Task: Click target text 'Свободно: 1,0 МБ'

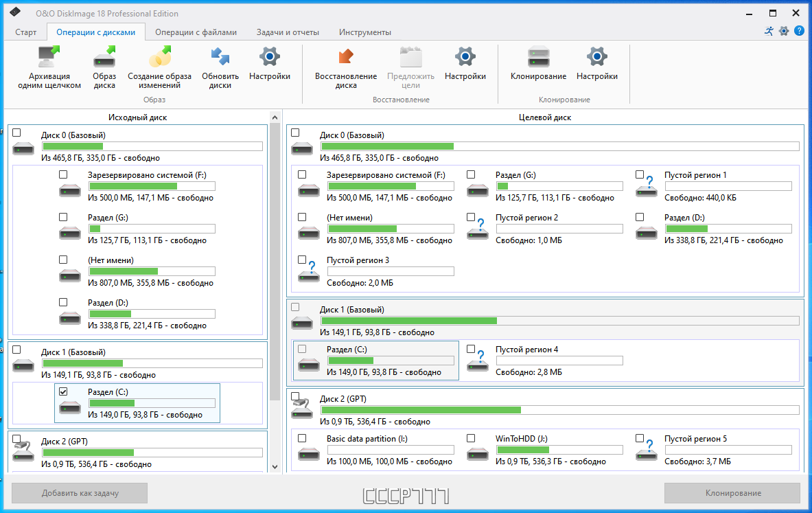Action: (529, 240)
